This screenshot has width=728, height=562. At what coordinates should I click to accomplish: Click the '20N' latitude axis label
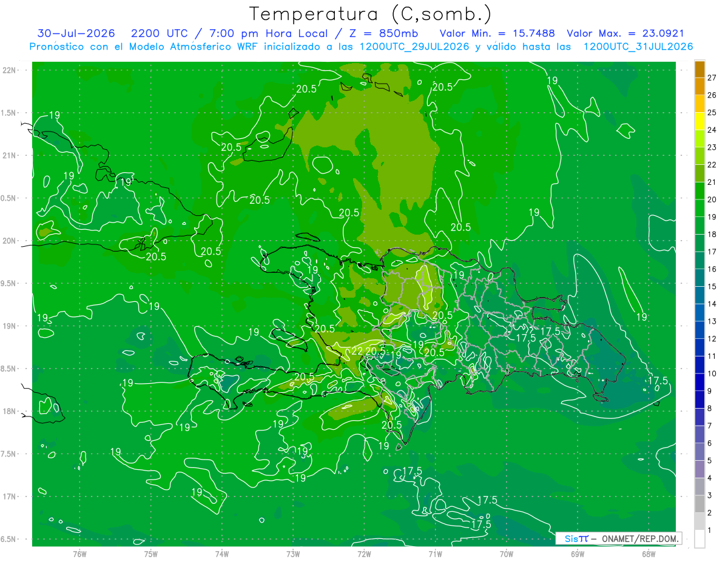pyautogui.click(x=10, y=241)
